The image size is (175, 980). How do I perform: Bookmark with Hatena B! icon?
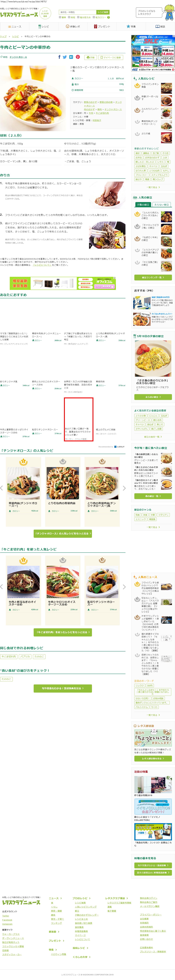click(71, 57)
